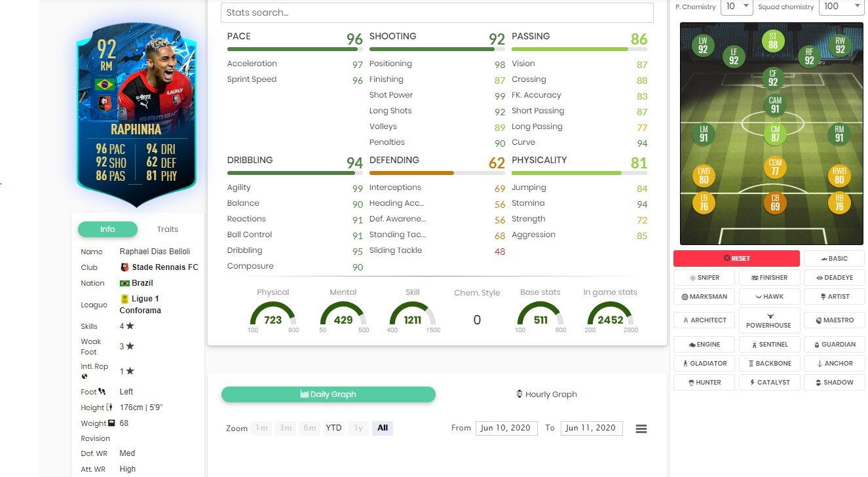Select the ST position badge on pitch
Viewport: 868px width, 477px height.
pyautogui.click(x=773, y=41)
